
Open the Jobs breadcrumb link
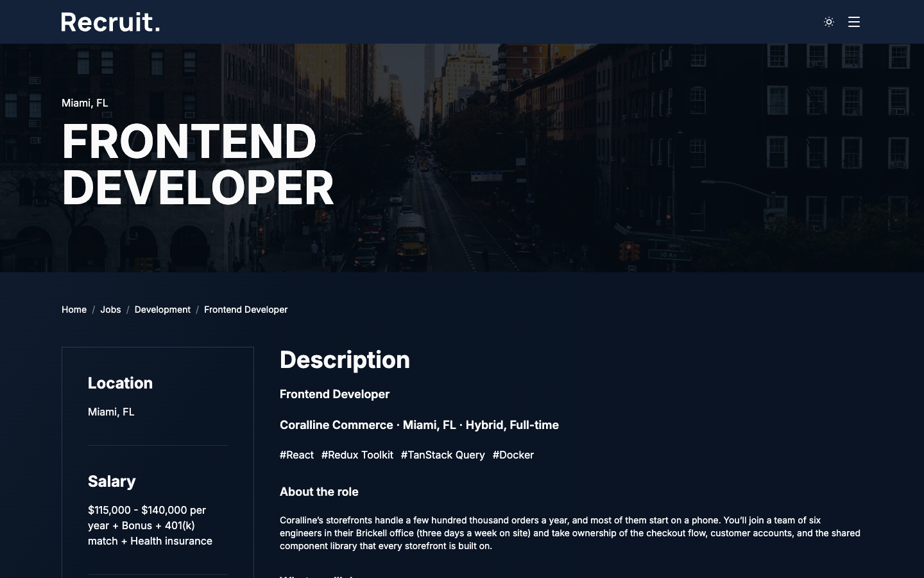pos(110,310)
